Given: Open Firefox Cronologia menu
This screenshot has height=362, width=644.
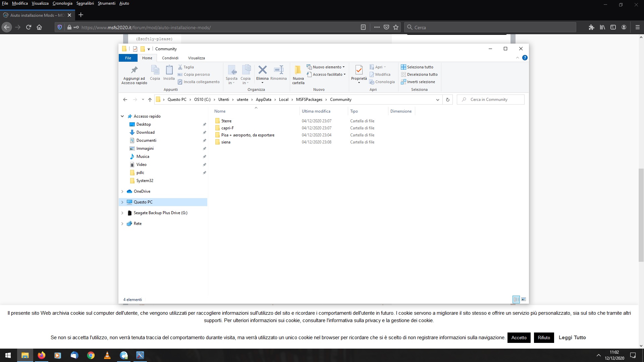Looking at the screenshot, I should point(62,3).
